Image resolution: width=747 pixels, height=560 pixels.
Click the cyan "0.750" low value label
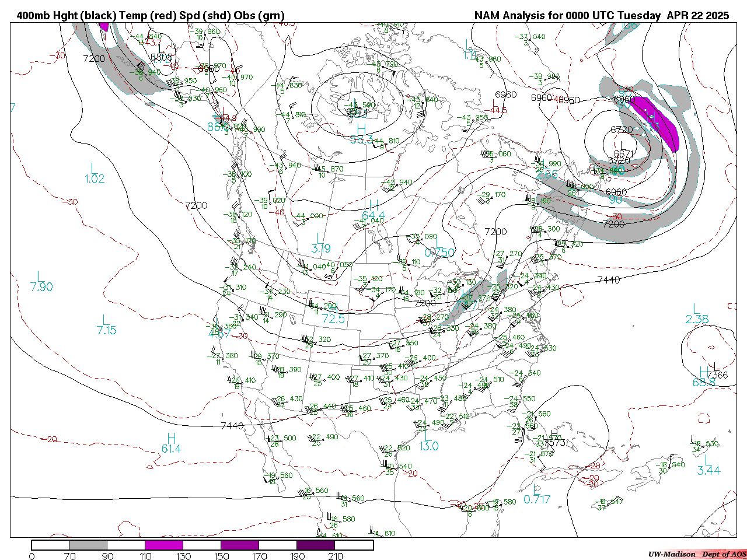tap(439, 253)
